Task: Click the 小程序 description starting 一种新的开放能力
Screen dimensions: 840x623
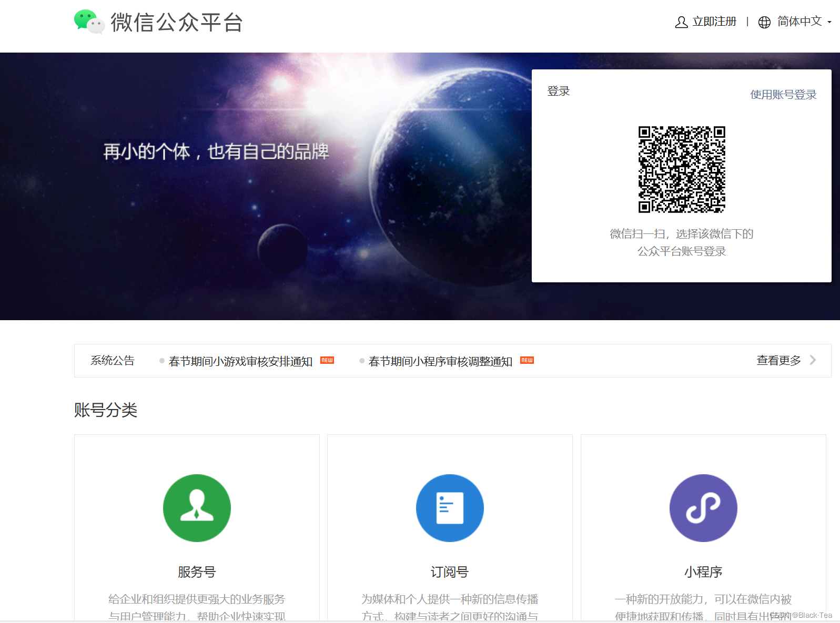Action: (x=703, y=607)
